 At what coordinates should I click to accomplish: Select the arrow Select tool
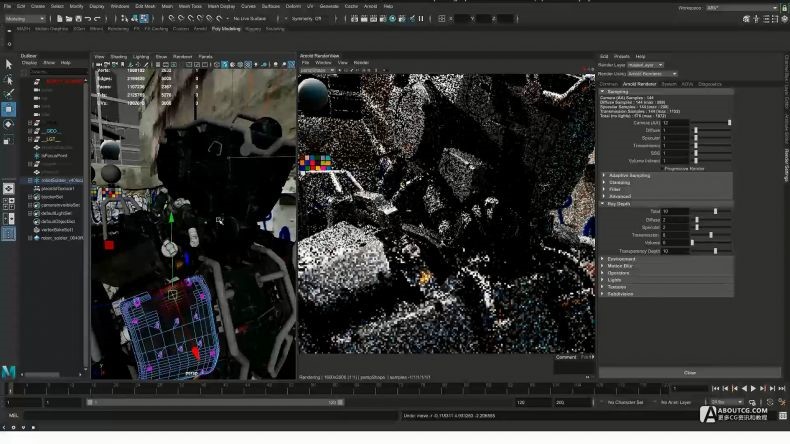9,64
